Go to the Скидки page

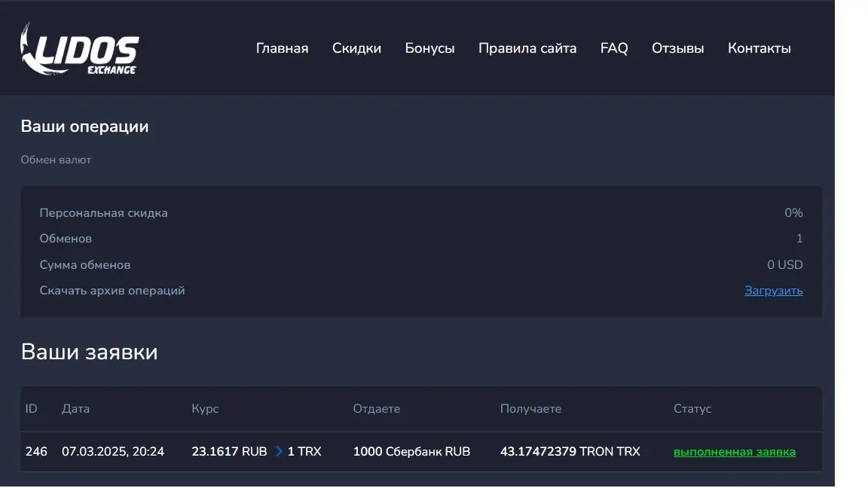(356, 48)
